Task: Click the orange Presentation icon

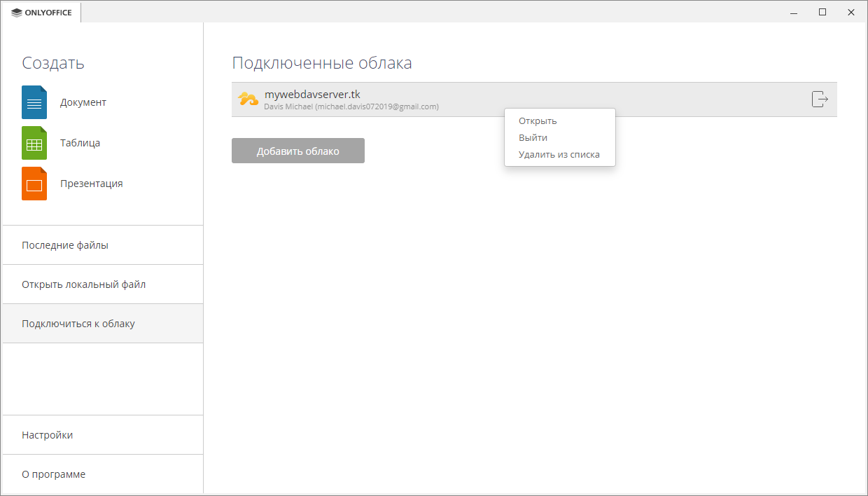Action: pyautogui.click(x=34, y=184)
